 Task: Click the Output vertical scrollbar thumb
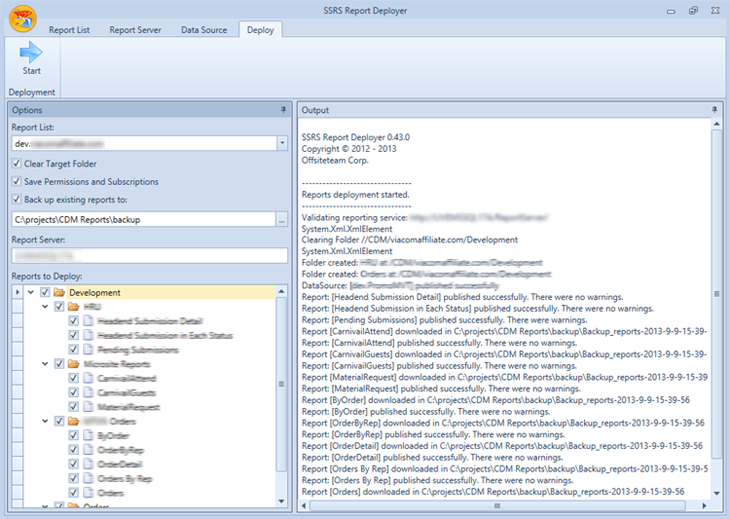pos(716,292)
